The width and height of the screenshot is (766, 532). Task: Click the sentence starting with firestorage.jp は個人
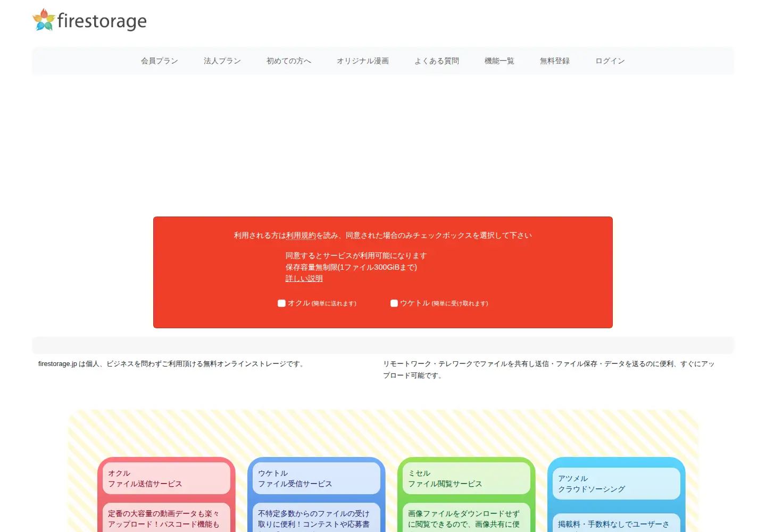(172, 364)
